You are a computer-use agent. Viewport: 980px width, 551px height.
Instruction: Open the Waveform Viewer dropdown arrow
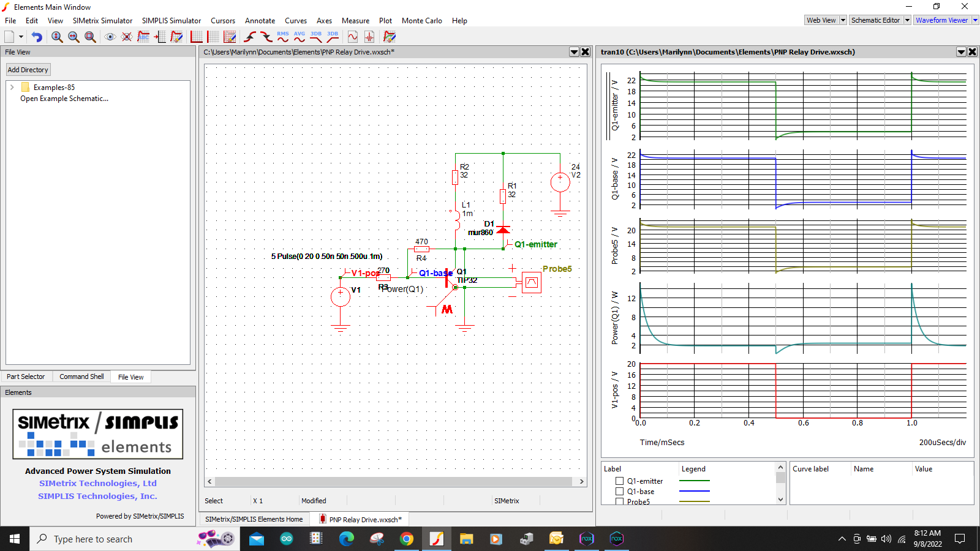click(x=975, y=20)
